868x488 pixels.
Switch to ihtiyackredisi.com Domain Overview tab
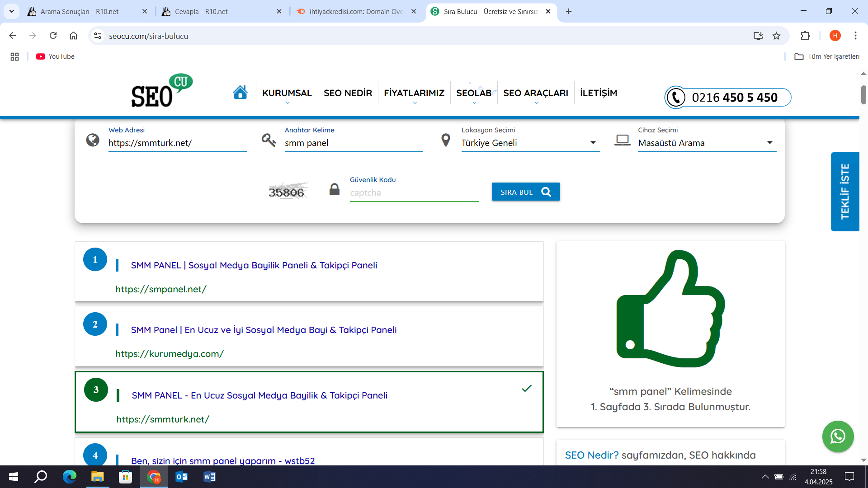(x=357, y=11)
